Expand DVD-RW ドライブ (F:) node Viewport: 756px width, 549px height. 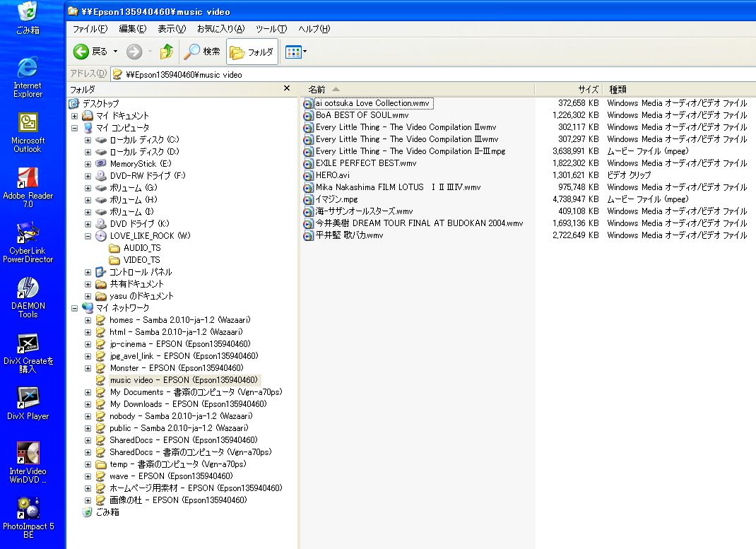click(x=88, y=176)
